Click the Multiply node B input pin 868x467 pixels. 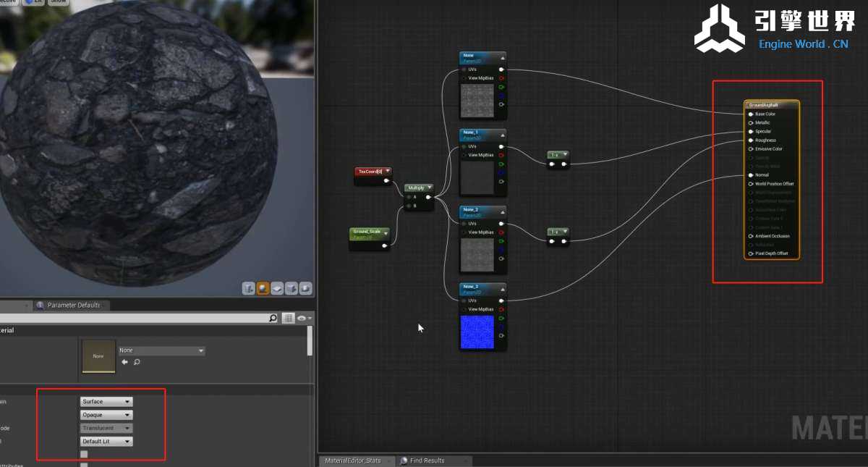(409, 206)
